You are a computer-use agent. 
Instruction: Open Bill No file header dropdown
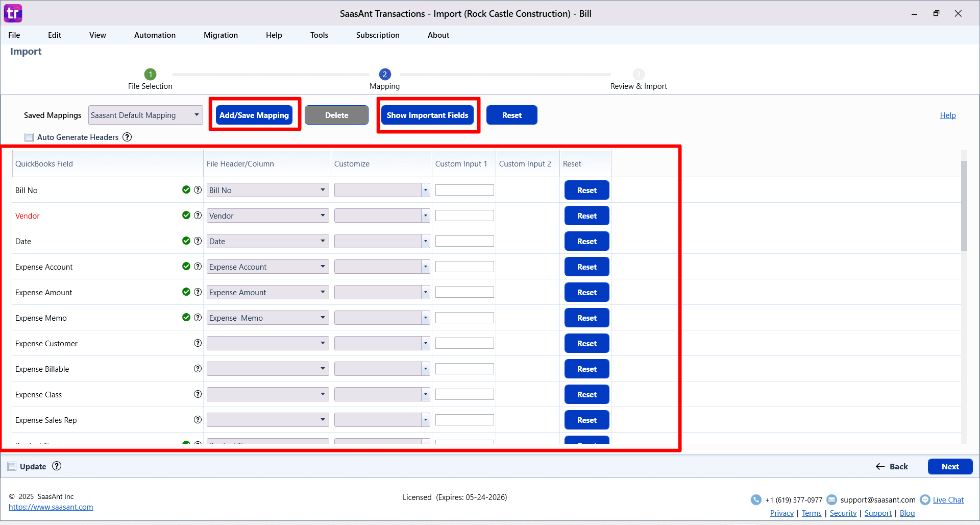pyautogui.click(x=267, y=190)
